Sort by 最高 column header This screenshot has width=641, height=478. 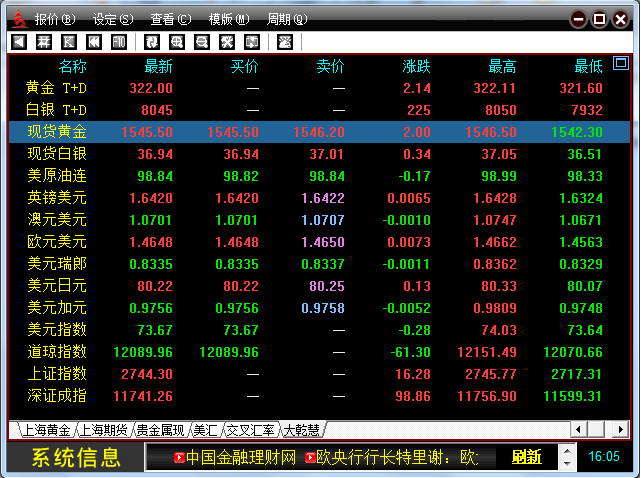502,66
